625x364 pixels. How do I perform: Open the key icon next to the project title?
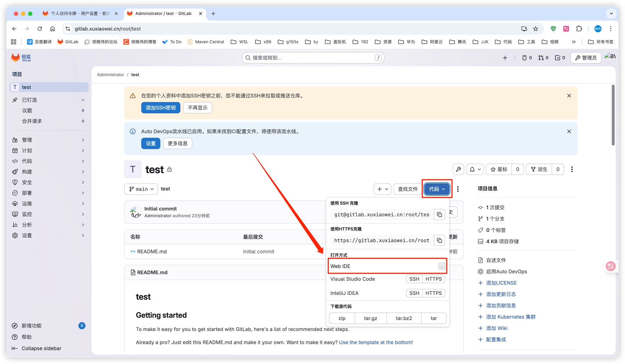[458, 170]
